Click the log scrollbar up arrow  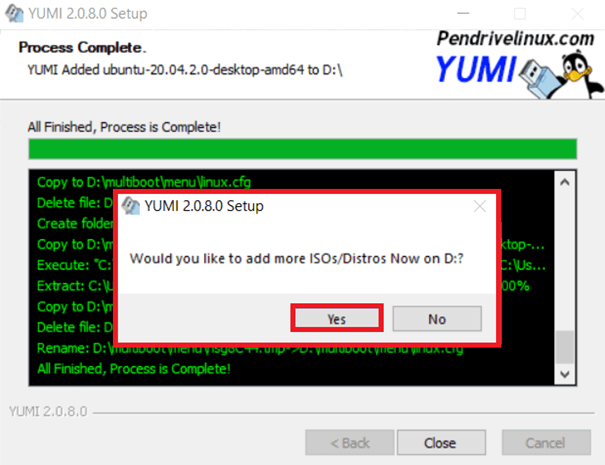point(564,182)
